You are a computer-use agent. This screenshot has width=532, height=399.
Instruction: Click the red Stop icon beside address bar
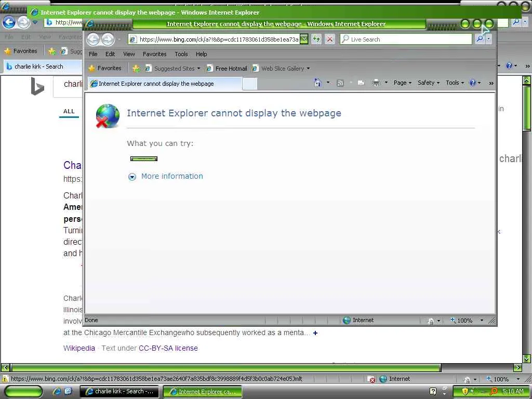329,39
